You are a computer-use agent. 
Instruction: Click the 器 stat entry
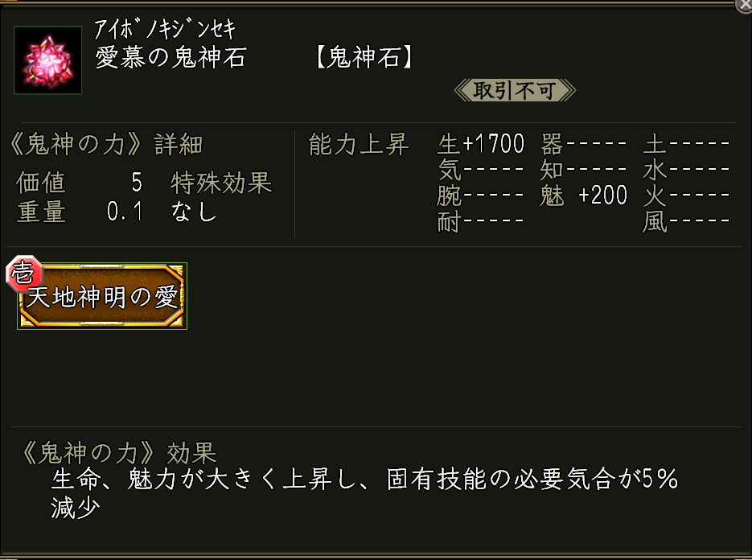(584, 145)
